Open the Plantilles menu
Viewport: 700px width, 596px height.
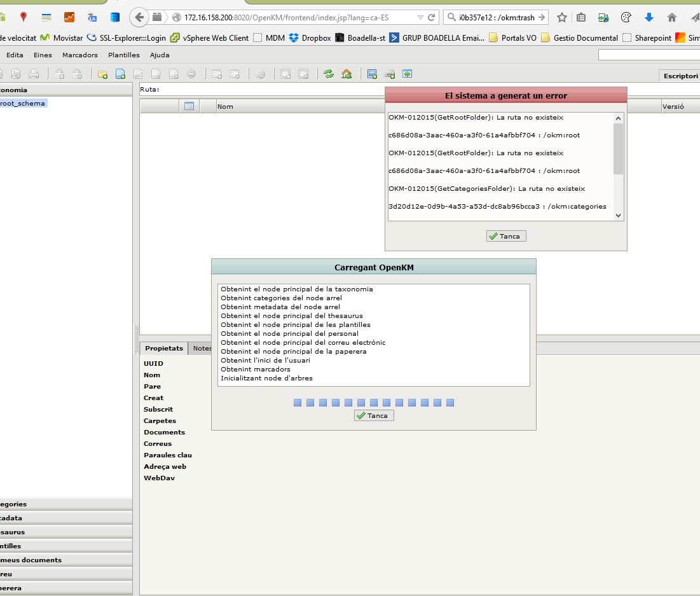coord(124,55)
